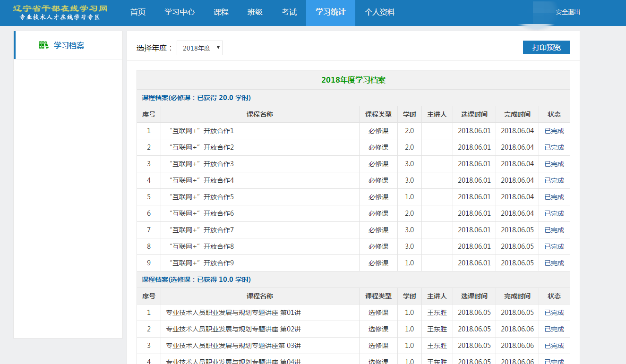The width and height of the screenshot is (626, 364).
Task: Click course name "互联网+" 开放合作5
Action: [201, 197]
